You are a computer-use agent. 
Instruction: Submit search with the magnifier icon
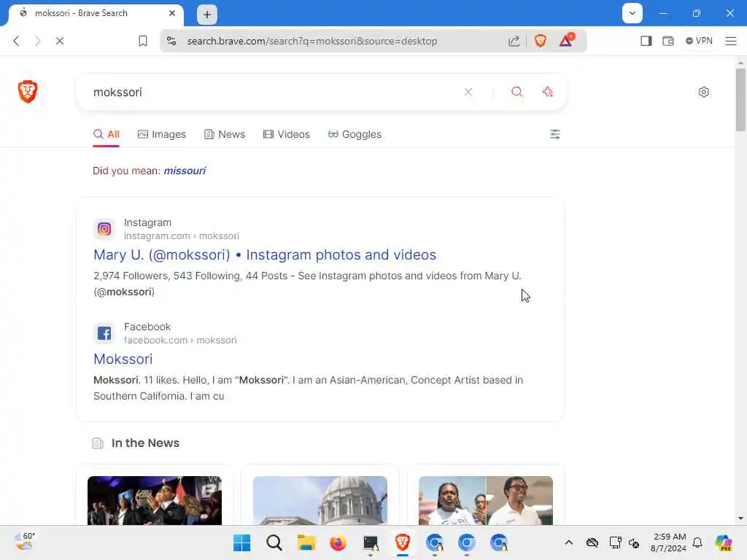517,92
